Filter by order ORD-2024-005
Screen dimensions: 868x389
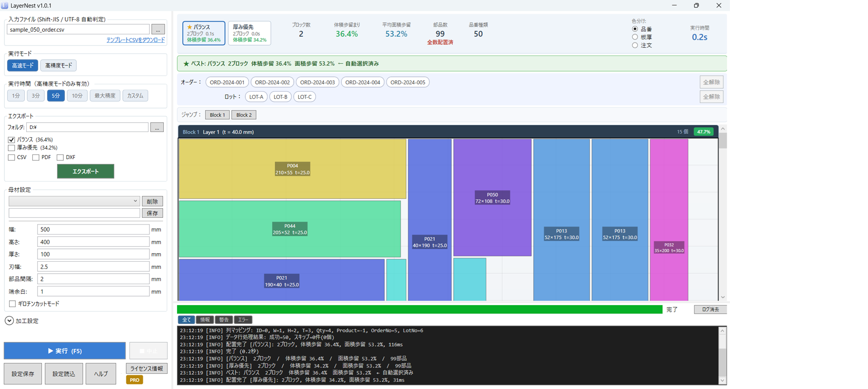[408, 82]
